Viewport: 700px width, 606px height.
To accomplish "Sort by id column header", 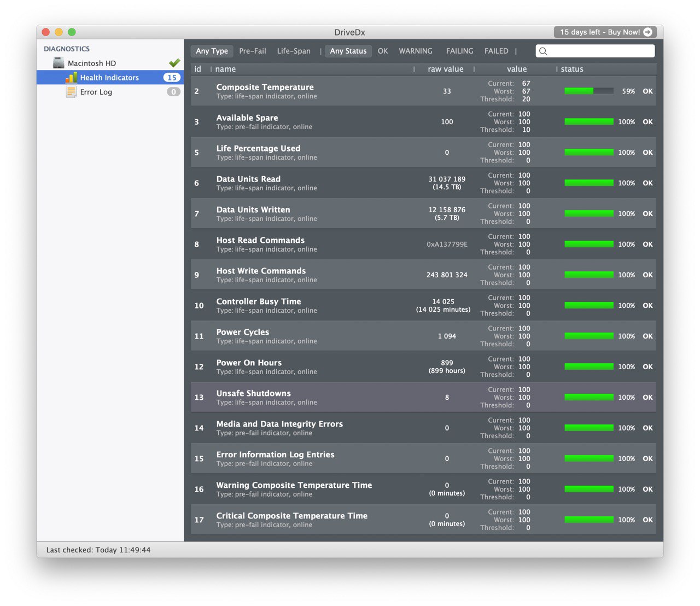I will [x=197, y=69].
